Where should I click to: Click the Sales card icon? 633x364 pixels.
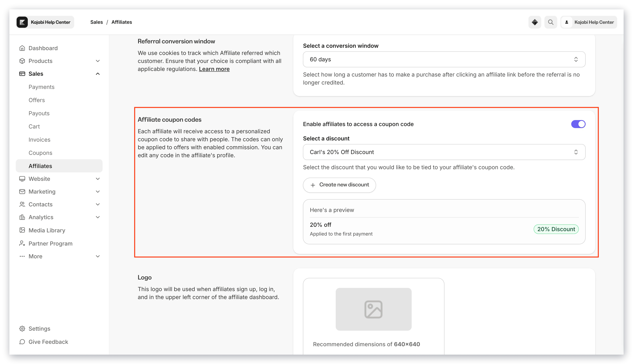pos(22,74)
